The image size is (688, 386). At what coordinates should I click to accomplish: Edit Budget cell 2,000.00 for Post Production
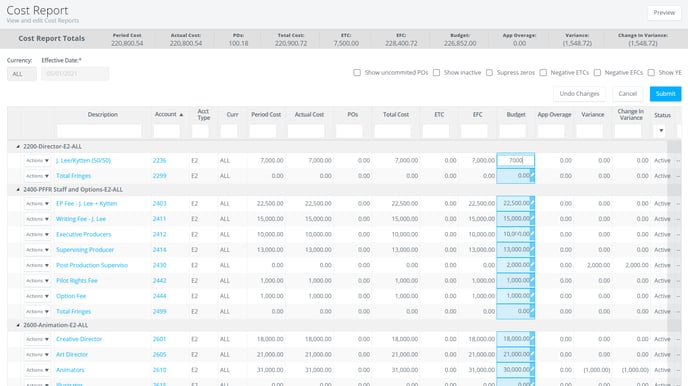pyautogui.click(x=516, y=265)
